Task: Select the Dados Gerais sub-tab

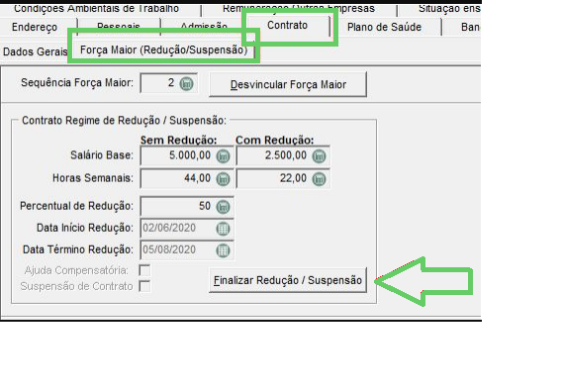Action: coord(36,51)
